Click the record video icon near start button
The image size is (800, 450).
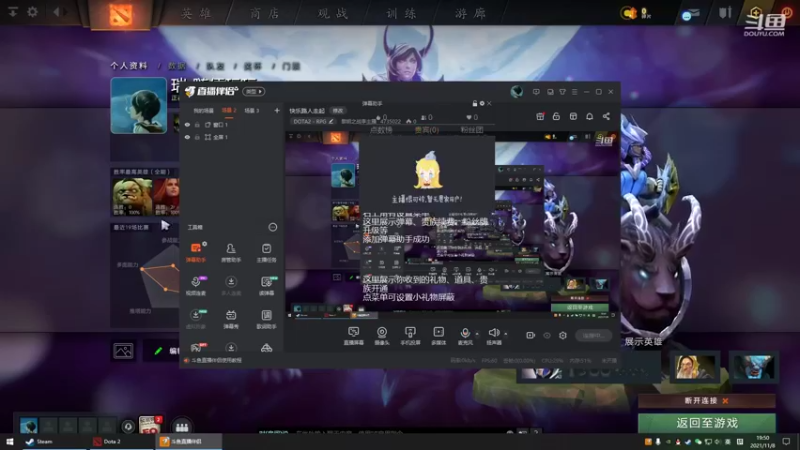tap(531, 335)
